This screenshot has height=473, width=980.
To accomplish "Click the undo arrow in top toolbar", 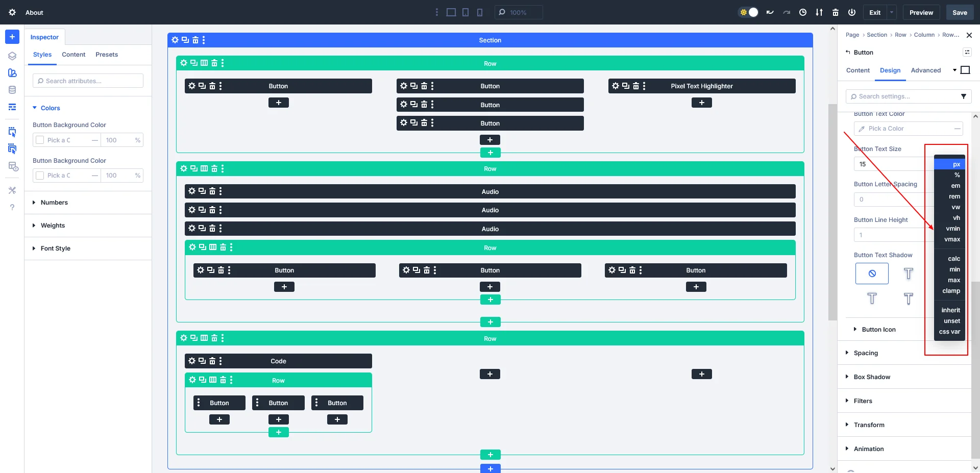I will (x=770, y=12).
